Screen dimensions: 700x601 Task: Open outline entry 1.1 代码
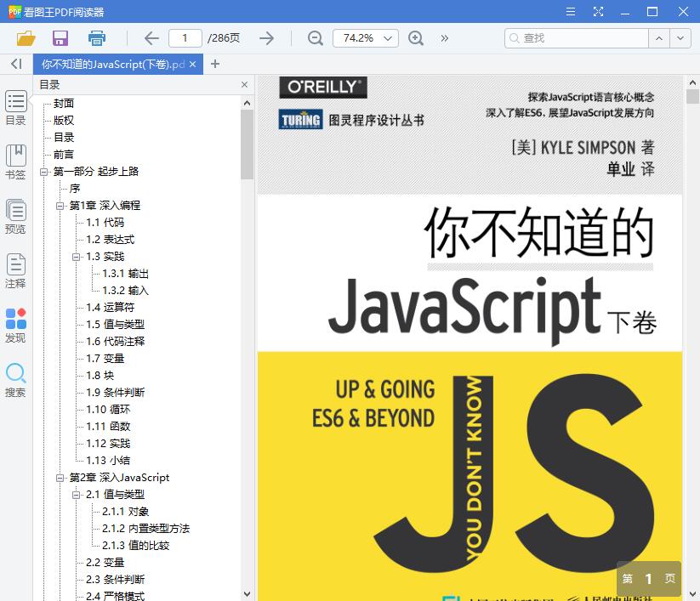point(105,222)
